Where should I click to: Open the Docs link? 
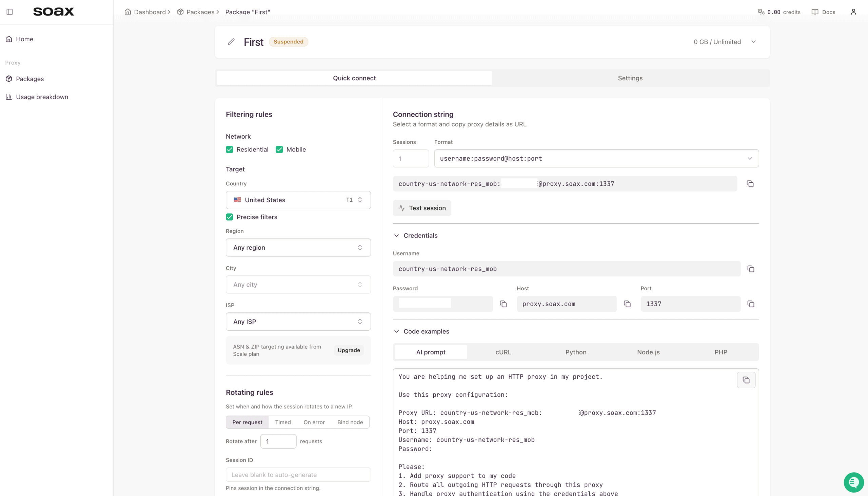click(x=824, y=12)
